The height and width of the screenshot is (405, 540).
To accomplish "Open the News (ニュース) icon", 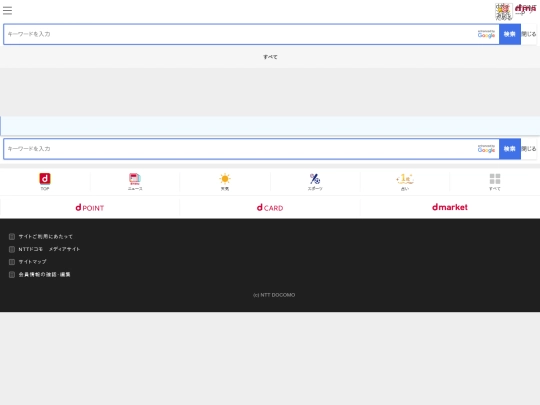I will 135,178.
